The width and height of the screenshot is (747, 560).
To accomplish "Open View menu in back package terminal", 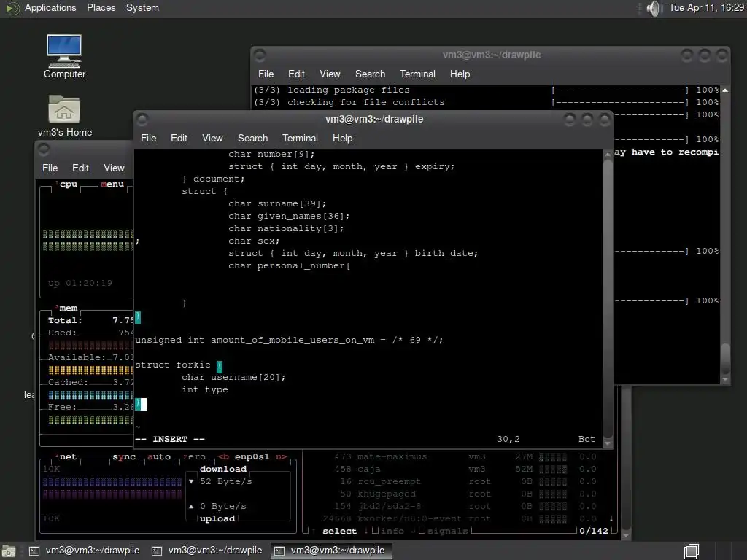I will pyautogui.click(x=330, y=74).
